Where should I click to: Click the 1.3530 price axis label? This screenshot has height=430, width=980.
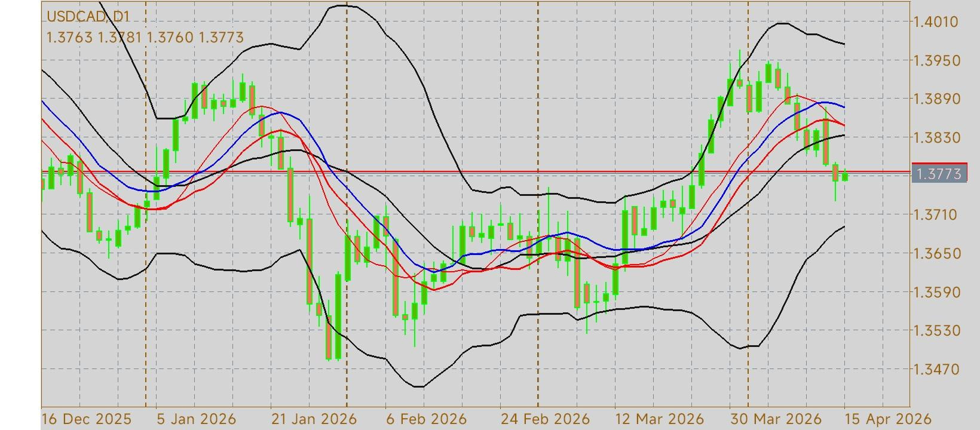click(936, 330)
